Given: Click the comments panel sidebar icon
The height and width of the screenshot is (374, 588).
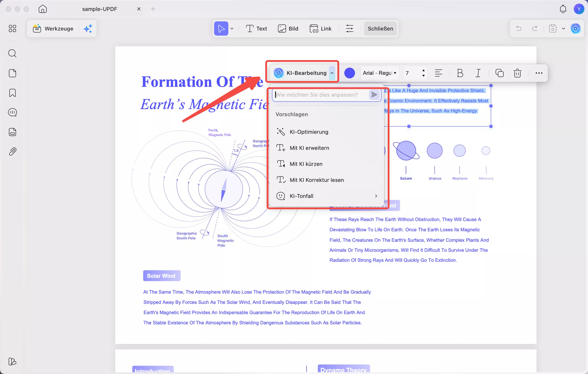Looking at the screenshot, I should tap(12, 112).
